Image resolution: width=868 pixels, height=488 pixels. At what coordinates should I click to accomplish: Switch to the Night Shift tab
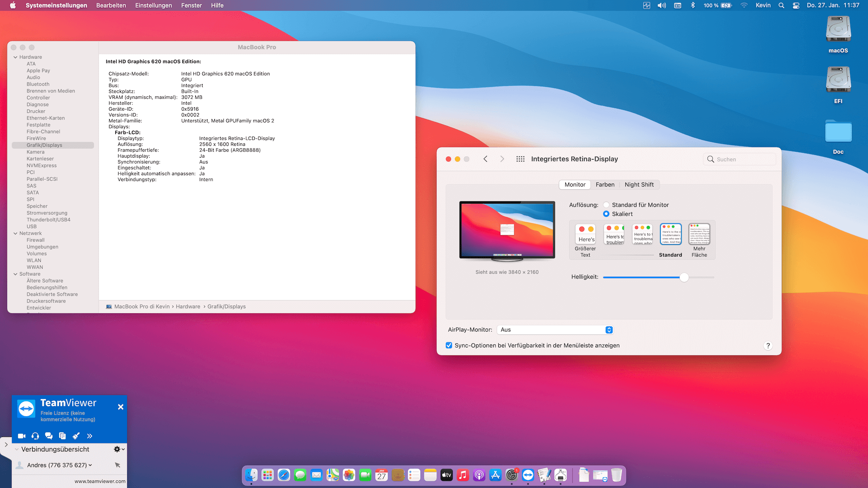[639, 184]
